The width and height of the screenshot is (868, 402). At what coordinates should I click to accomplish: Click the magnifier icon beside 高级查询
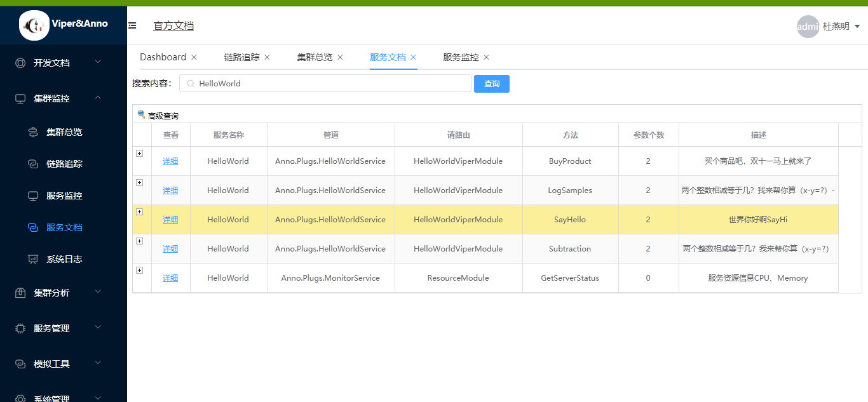141,114
